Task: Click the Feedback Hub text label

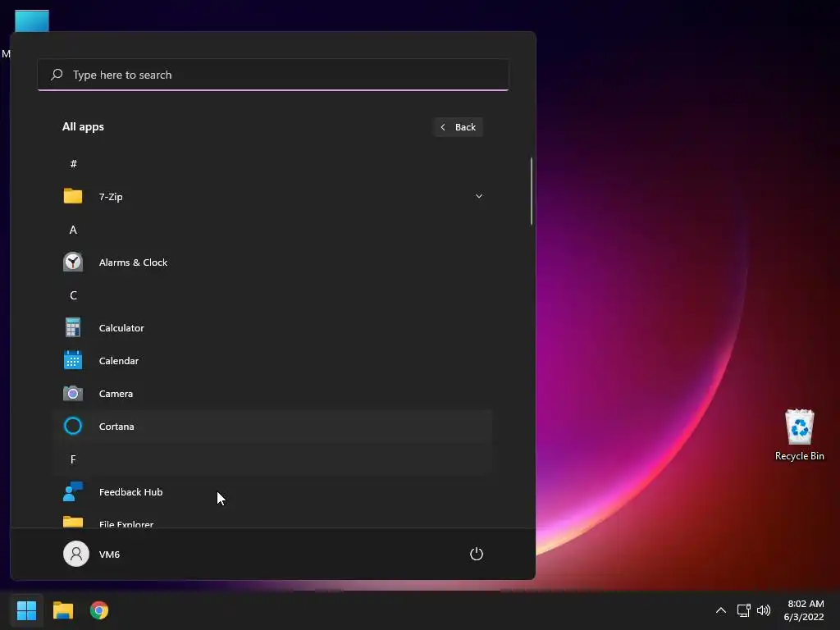Action: click(x=130, y=492)
